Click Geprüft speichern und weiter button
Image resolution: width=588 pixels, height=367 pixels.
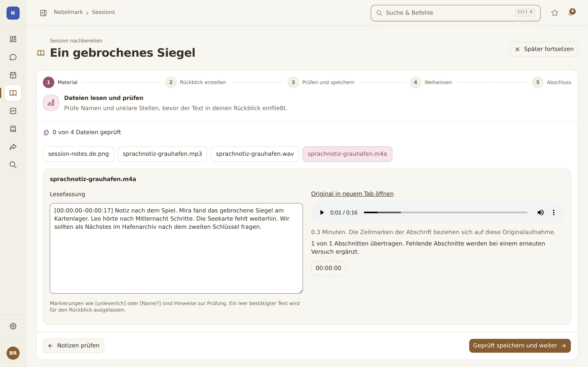(520, 346)
